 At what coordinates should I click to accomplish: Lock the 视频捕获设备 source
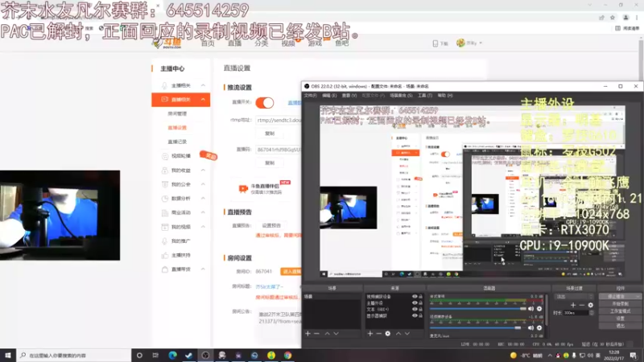coord(420,296)
